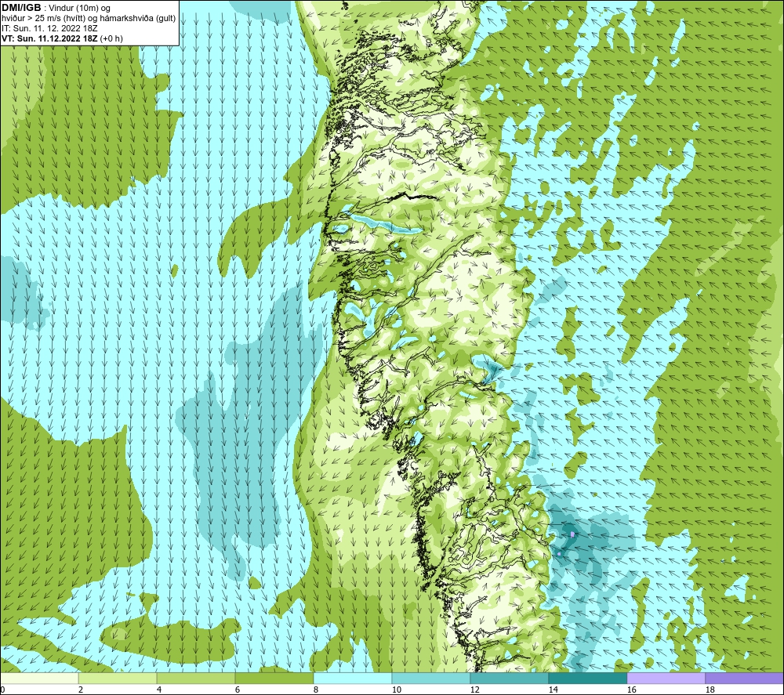784x695 pixels.
Task: Click the '16' scale tick label
Action: (631, 690)
